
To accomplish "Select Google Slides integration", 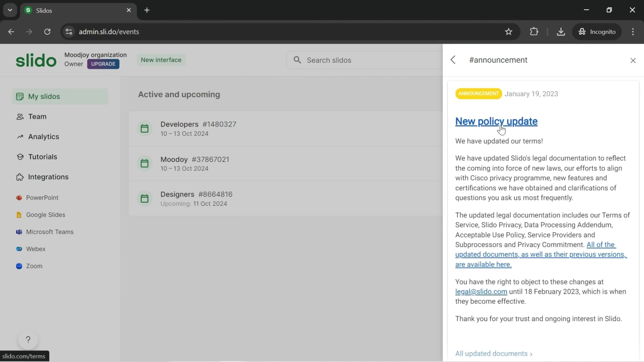I will pos(45,215).
